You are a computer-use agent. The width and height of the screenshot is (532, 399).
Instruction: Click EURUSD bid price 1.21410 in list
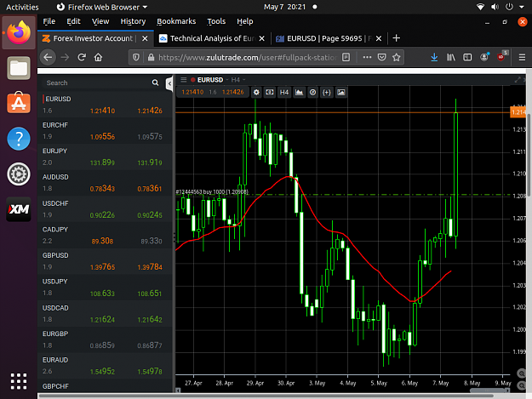102,111
